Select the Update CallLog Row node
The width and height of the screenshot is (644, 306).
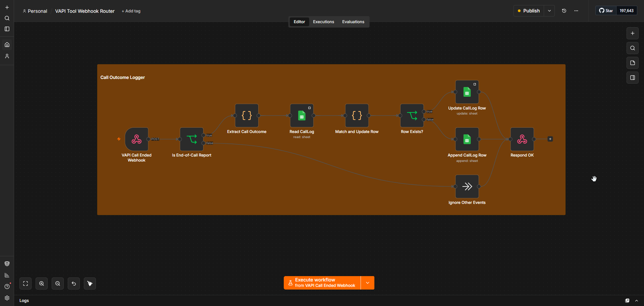point(467,92)
